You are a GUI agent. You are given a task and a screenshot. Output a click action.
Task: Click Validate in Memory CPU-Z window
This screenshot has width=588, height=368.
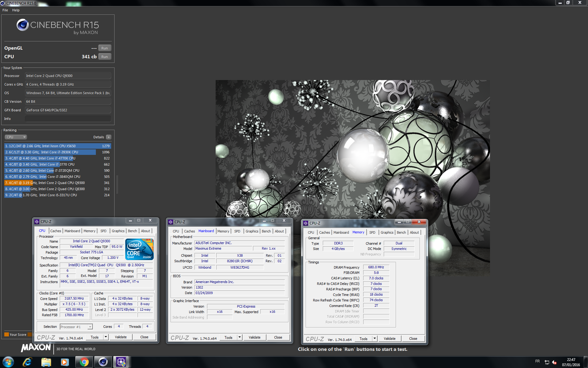pos(390,339)
